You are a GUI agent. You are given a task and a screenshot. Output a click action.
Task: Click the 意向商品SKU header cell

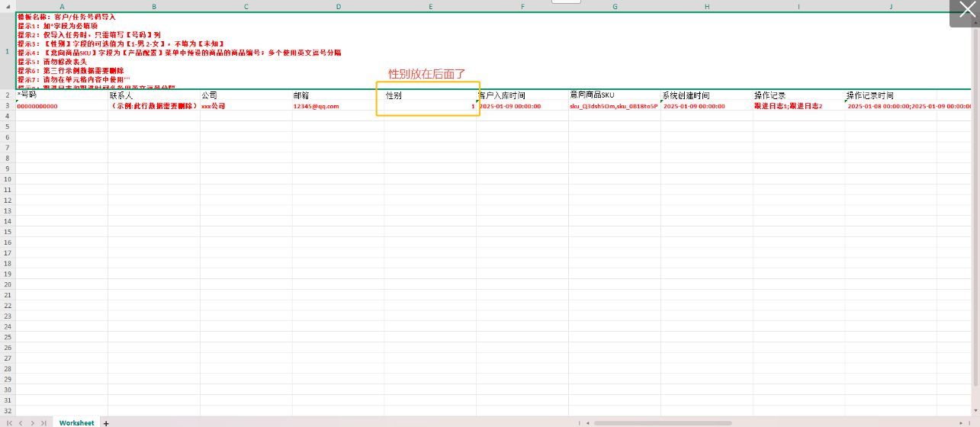pyautogui.click(x=614, y=95)
